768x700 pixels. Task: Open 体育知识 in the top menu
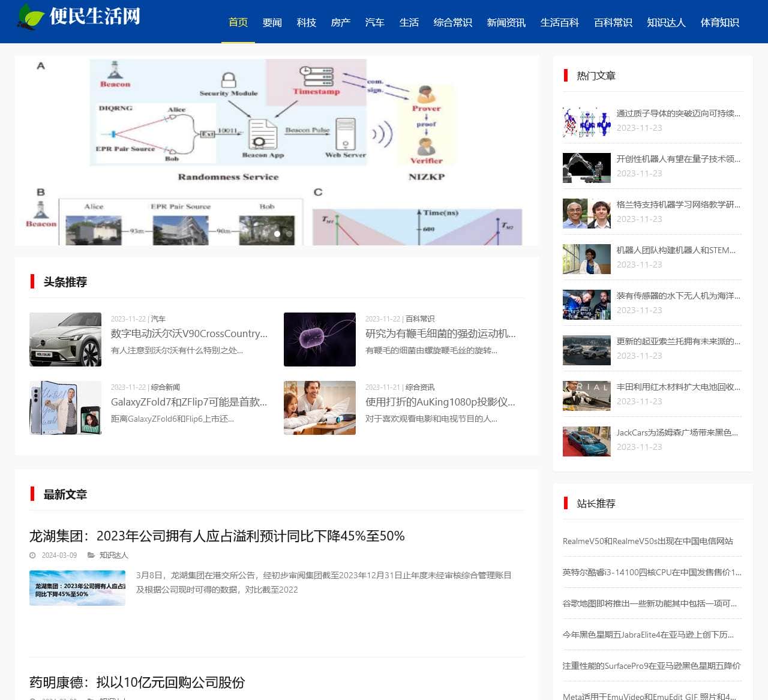tap(720, 22)
